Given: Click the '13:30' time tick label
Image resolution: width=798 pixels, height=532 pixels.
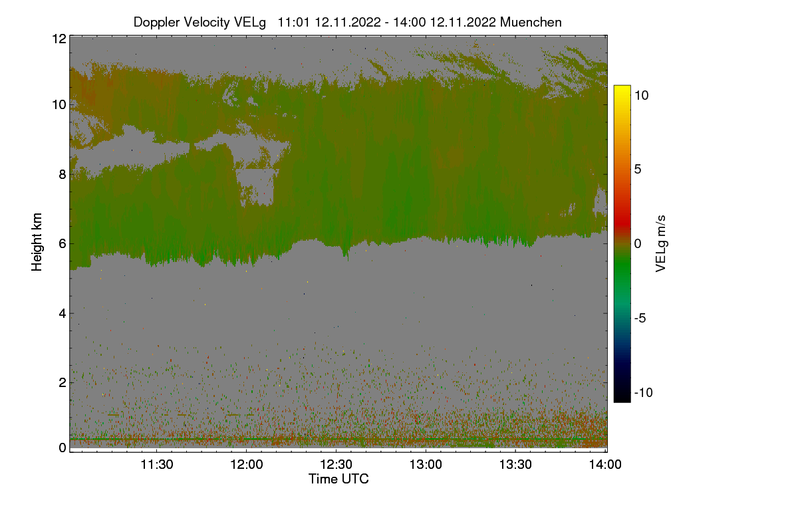Looking at the screenshot, I should 515,465.
